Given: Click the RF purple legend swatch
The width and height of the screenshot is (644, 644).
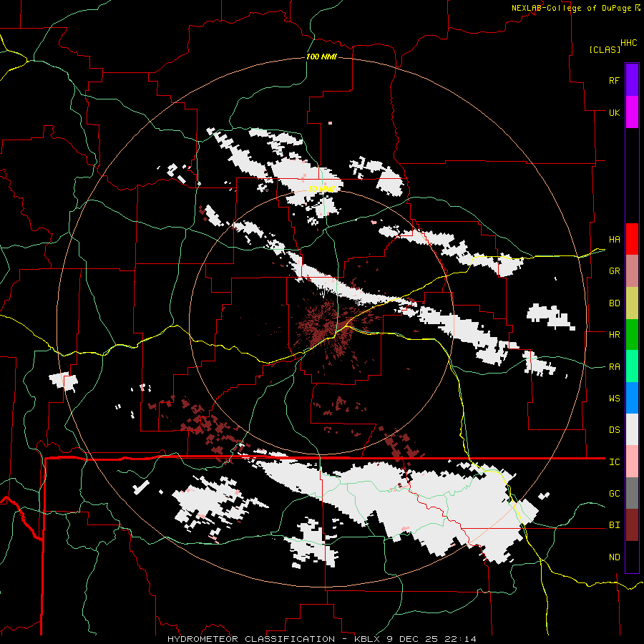Looking at the screenshot, I should 632,79.
